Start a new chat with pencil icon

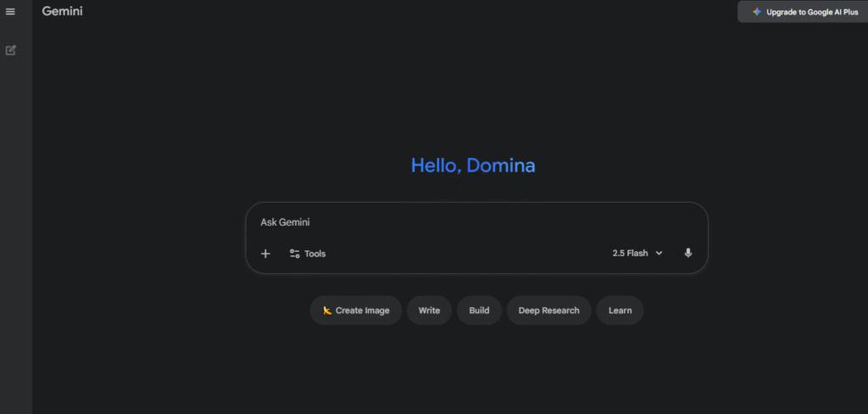coord(10,50)
